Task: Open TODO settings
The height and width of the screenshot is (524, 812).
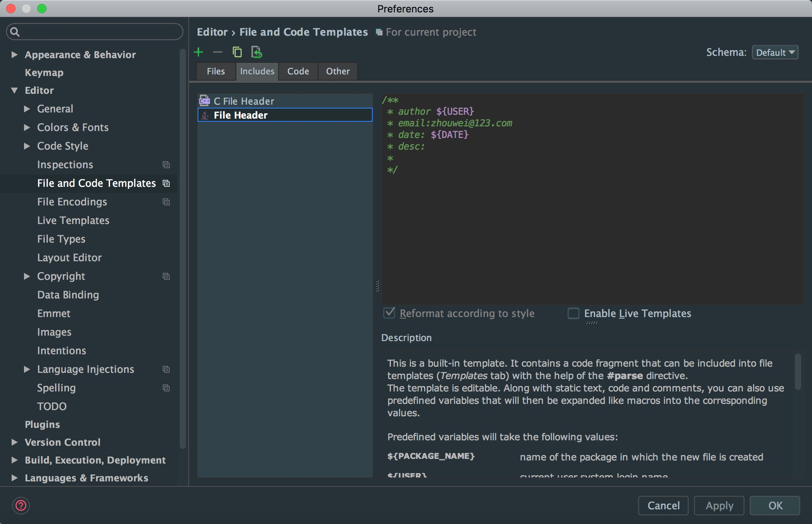Action: 52,407
